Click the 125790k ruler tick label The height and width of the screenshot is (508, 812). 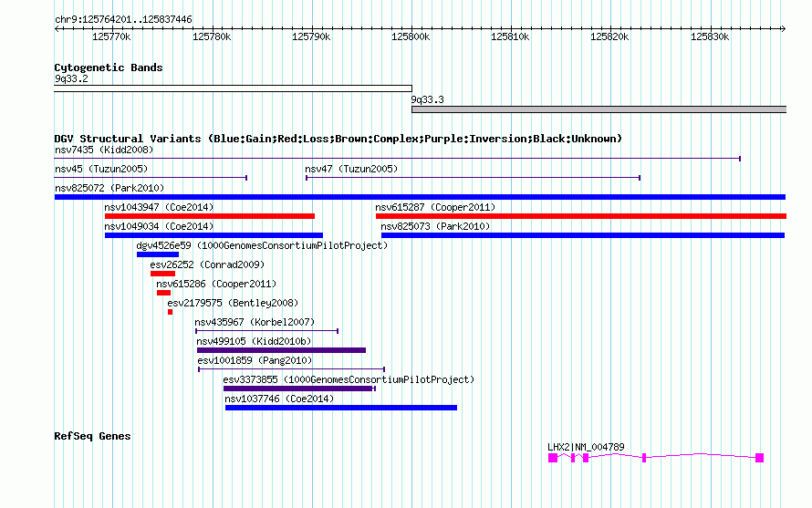311,36
